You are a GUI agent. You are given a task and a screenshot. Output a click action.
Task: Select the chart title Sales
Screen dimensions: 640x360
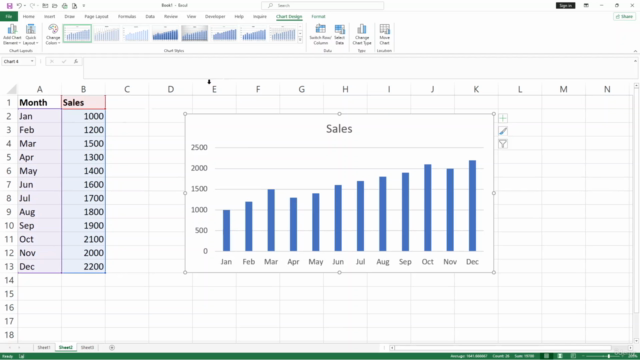click(339, 129)
